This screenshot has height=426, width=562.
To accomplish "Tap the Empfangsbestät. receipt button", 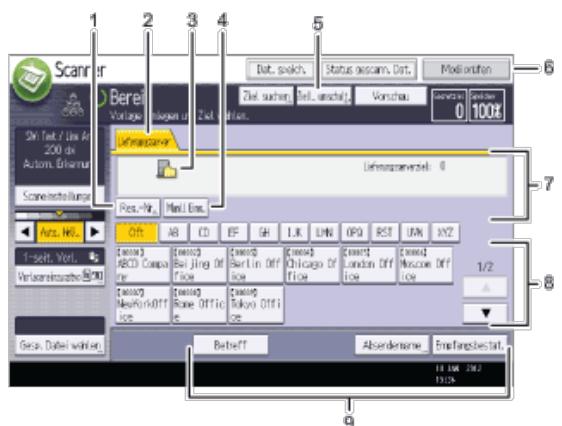I will (470, 345).
